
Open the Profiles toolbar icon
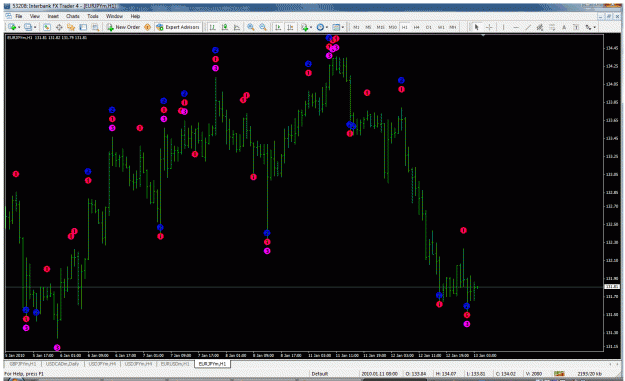pyautogui.click(x=28, y=27)
